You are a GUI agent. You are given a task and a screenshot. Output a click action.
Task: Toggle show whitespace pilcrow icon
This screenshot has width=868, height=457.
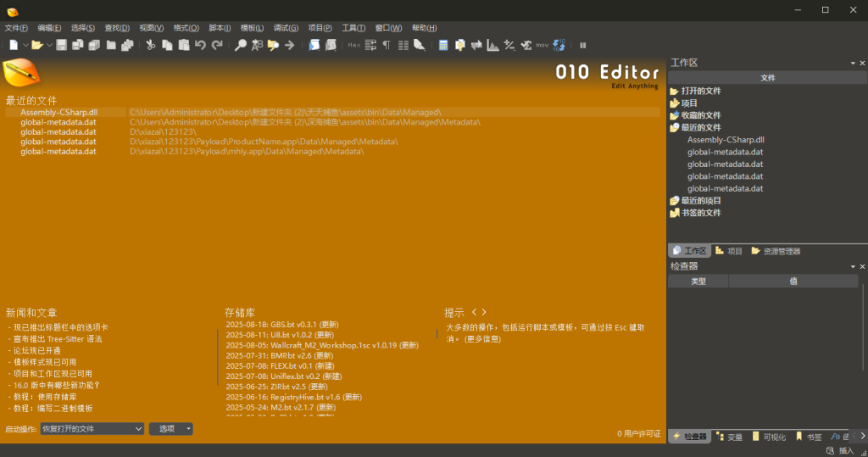pos(387,46)
